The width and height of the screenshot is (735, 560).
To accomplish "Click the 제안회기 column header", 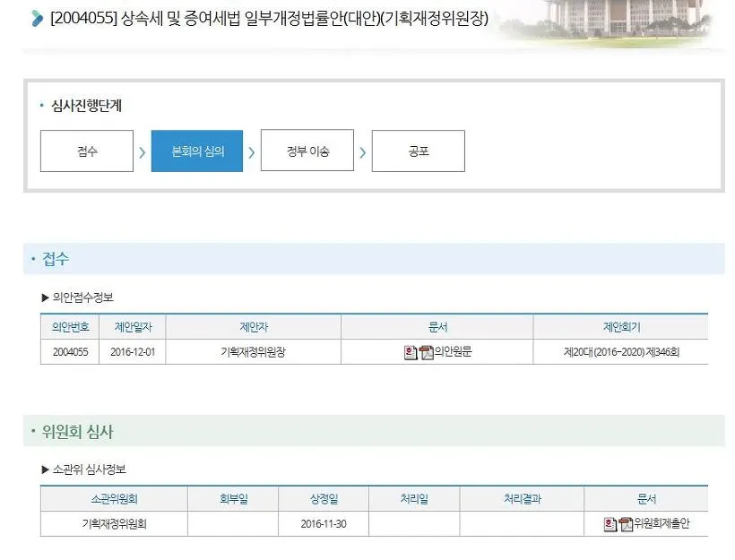I will point(621,327).
